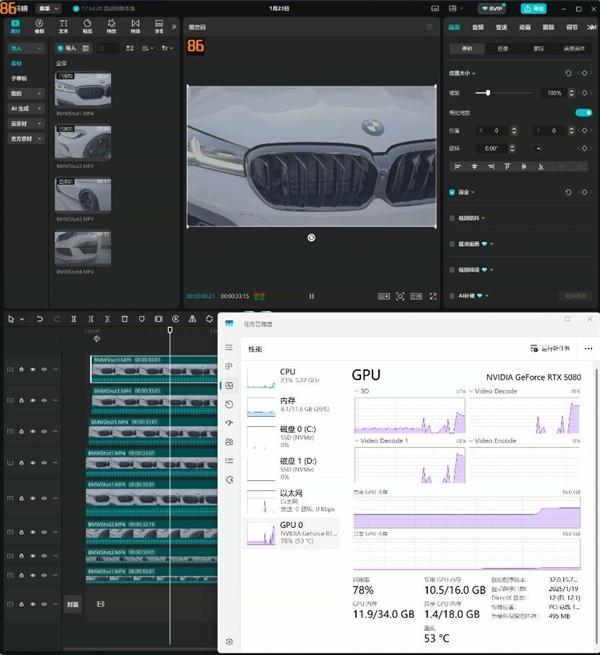600x655 pixels.
Task: Click the Import (导入) media button
Action: click(67, 48)
